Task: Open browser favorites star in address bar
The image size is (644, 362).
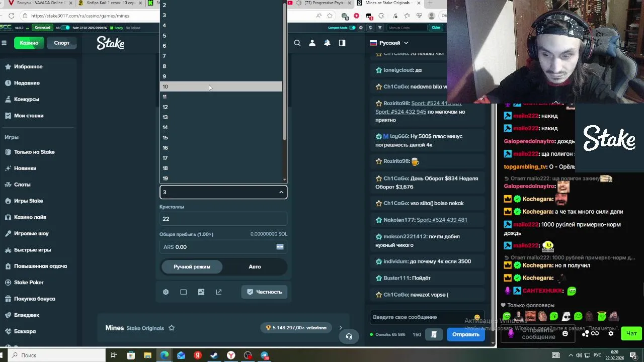Action: coord(329,16)
